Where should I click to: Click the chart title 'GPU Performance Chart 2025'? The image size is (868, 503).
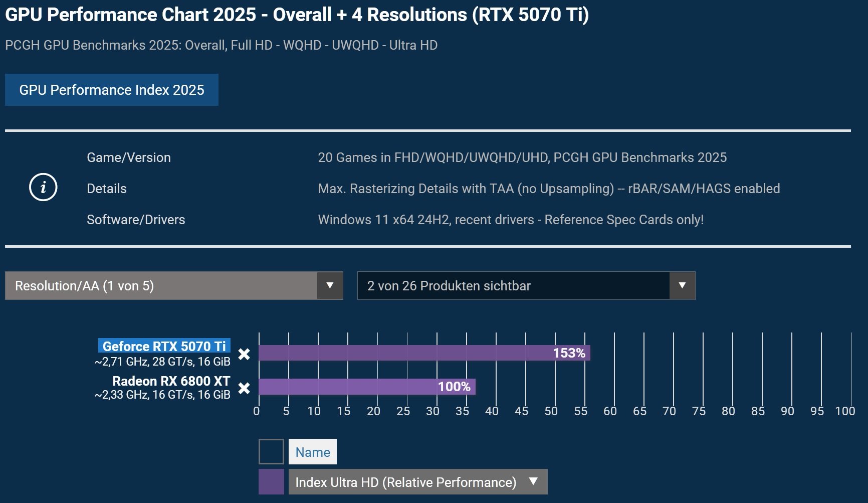coord(130,15)
